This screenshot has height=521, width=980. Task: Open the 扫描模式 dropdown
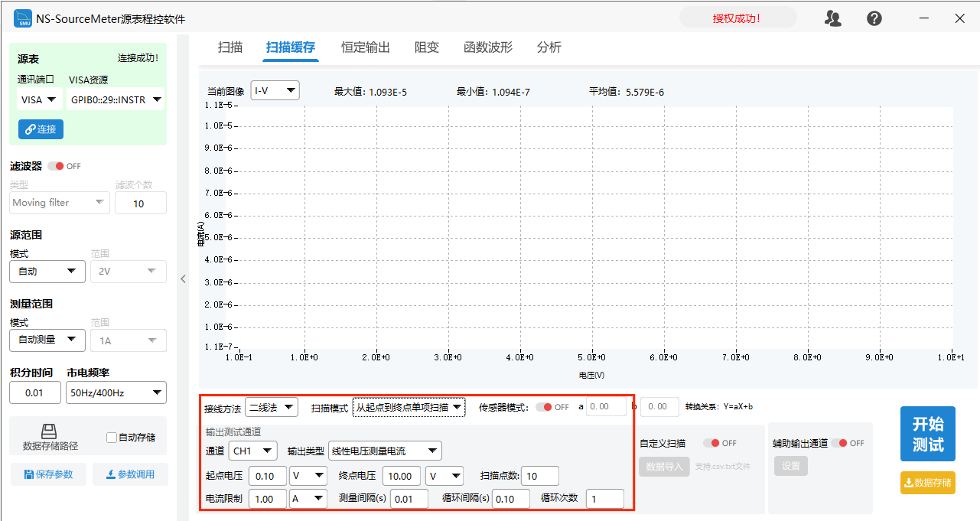coord(409,408)
